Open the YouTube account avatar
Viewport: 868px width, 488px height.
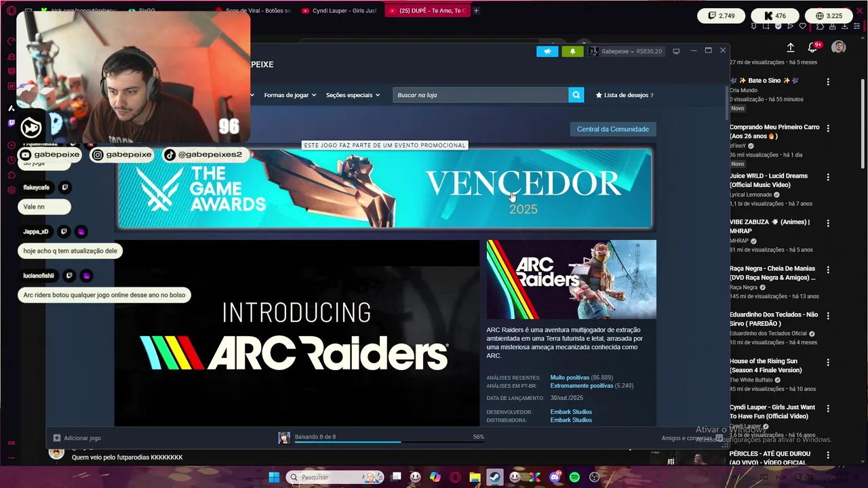[x=839, y=47]
